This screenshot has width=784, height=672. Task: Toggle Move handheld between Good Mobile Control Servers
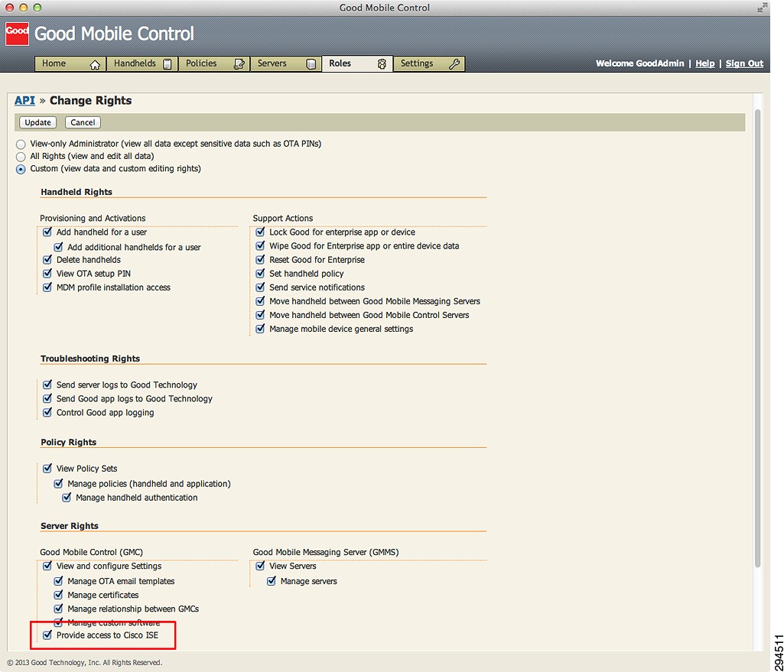(x=260, y=315)
